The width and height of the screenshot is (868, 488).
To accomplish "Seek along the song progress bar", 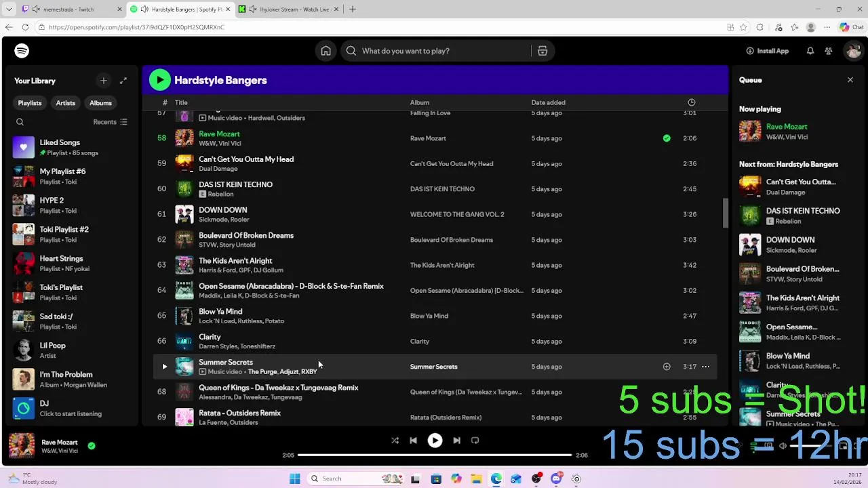I will 435,455.
